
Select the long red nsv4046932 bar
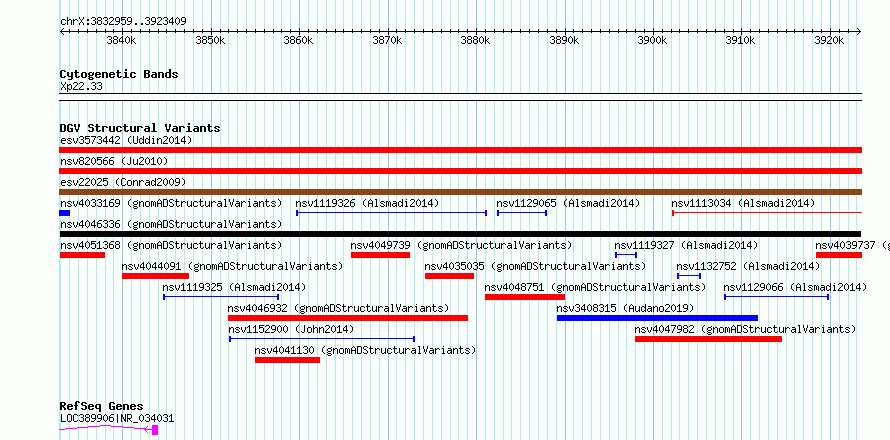(x=348, y=318)
